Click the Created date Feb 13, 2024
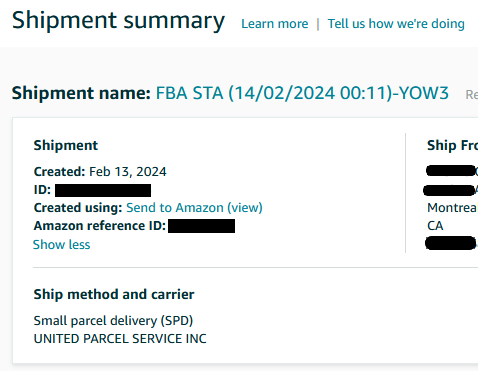This screenshot has height=371, width=478. (128, 172)
